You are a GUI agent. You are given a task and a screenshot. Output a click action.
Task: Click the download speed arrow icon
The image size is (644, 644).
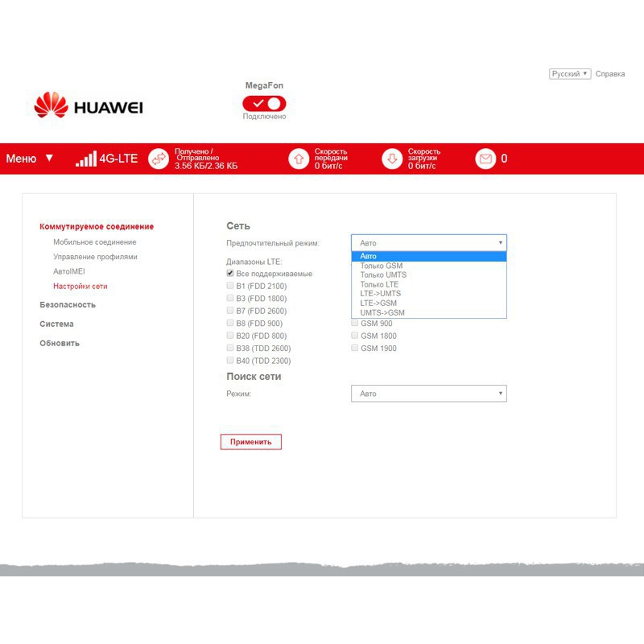392,159
